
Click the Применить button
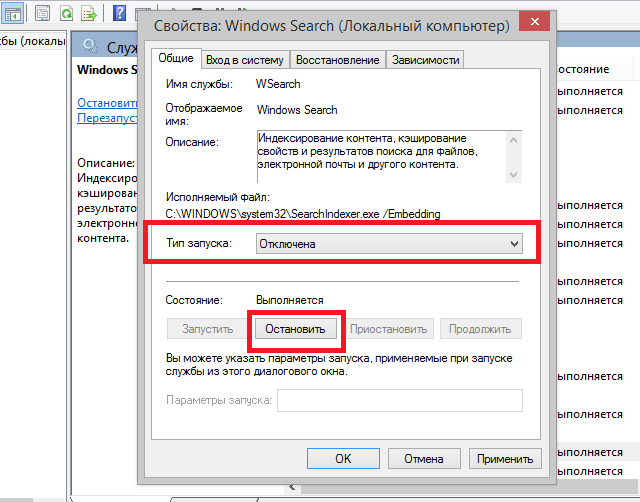(505, 459)
